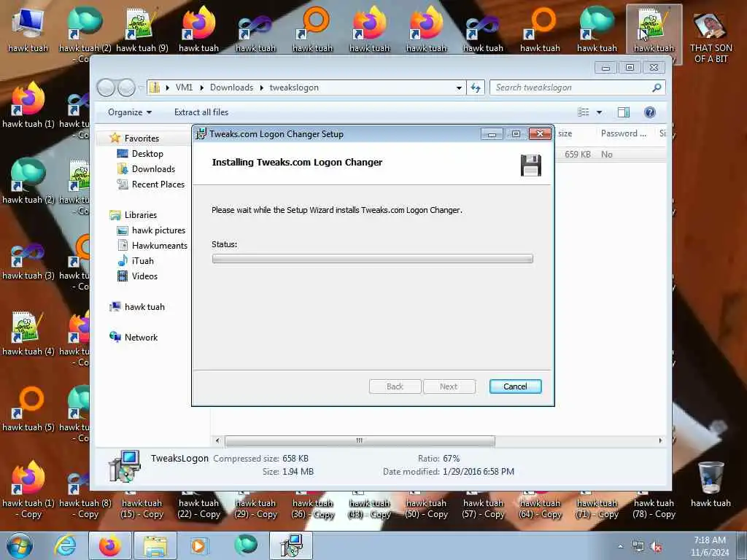Image resolution: width=747 pixels, height=560 pixels.
Task: Show hidden tray icons
Action: point(620,546)
